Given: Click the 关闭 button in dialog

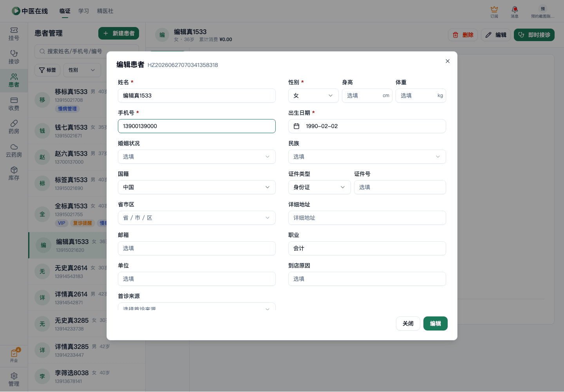Looking at the screenshot, I should (x=408, y=323).
